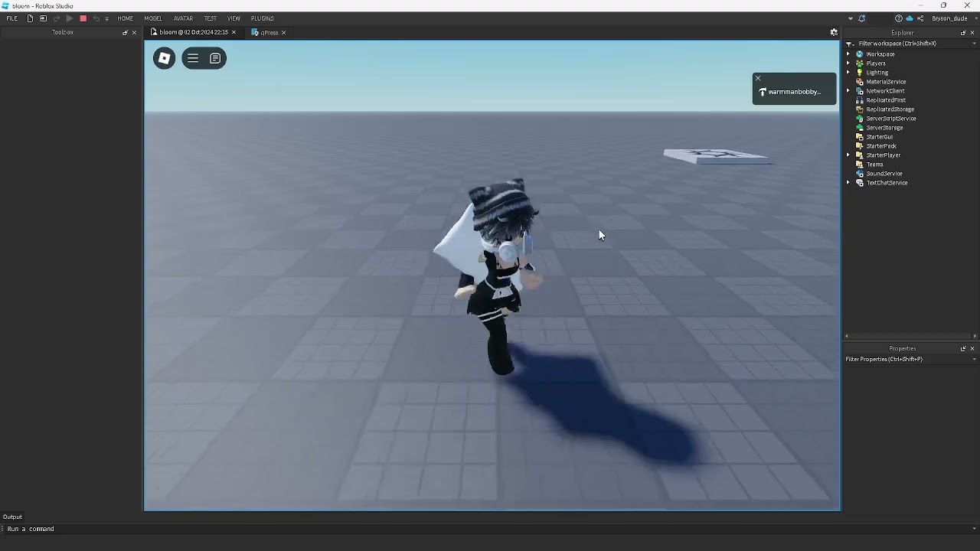Switch to the HOME ribbon tab
The image size is (980, 551).
pos(126,18)
